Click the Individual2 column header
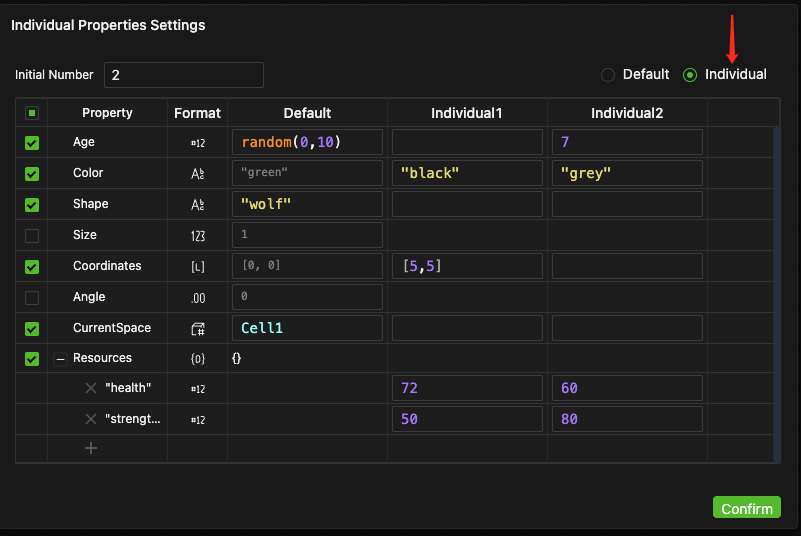This screenshot has width=801, height=536. pyautogui.click(x=627, y=113)
